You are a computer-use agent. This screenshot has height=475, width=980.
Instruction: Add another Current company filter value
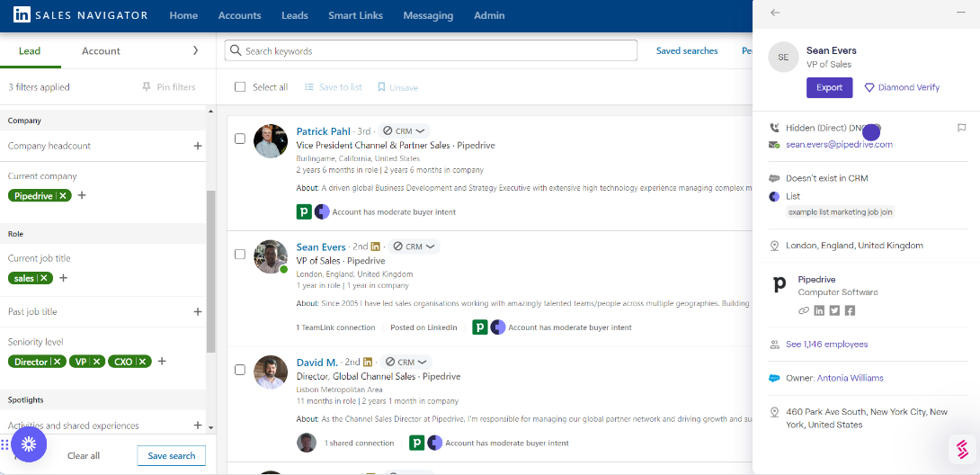pos(81,195)
